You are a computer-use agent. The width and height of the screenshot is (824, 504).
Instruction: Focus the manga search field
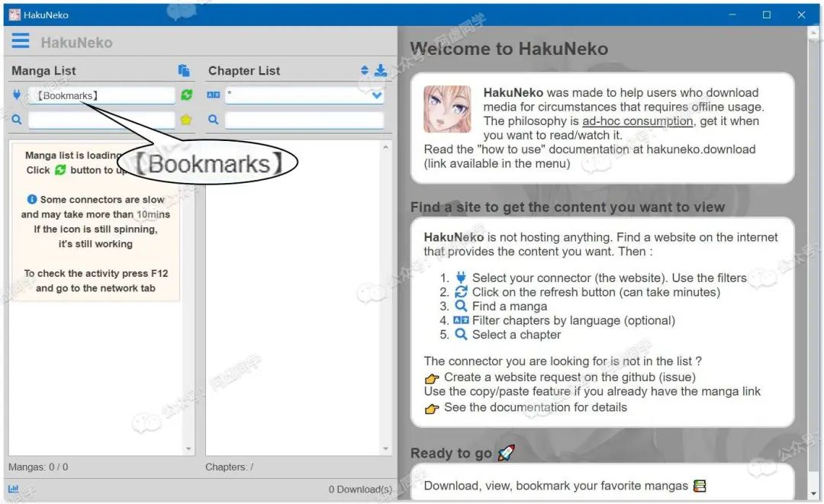[101, 120]
